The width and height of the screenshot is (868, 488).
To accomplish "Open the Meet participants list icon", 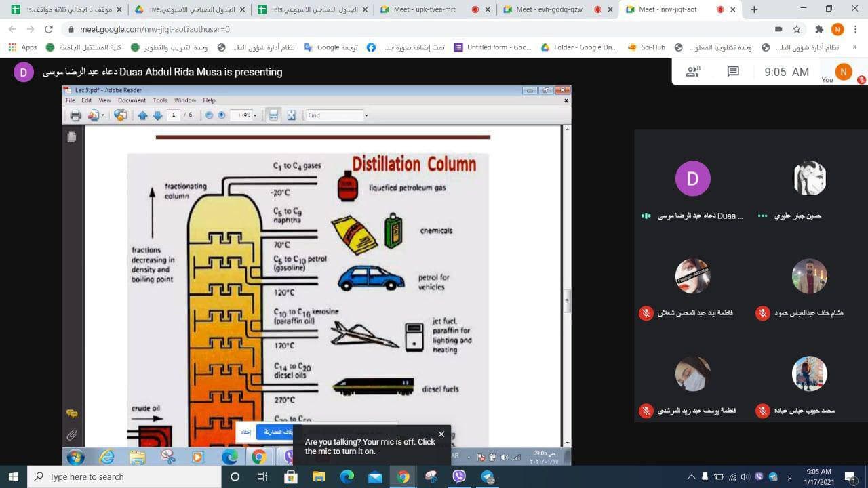I will [x=692, y=72].
